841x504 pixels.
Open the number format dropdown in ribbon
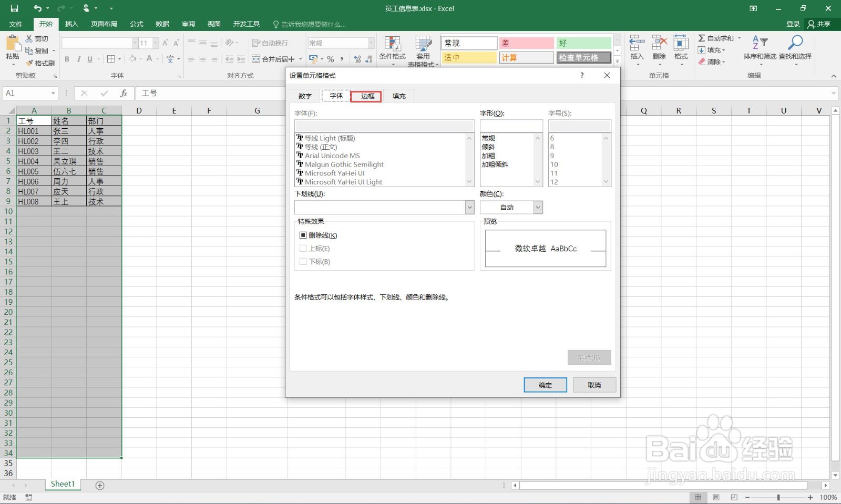[371, 43]
